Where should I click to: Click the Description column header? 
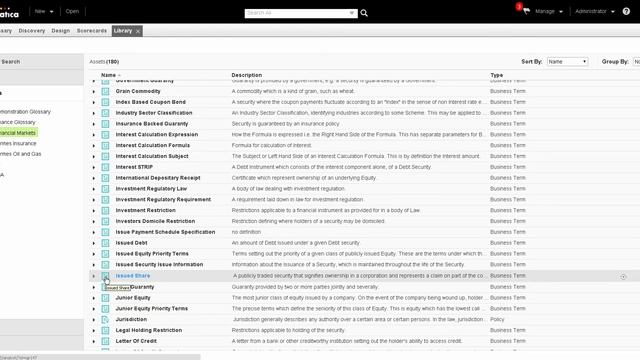247,75
